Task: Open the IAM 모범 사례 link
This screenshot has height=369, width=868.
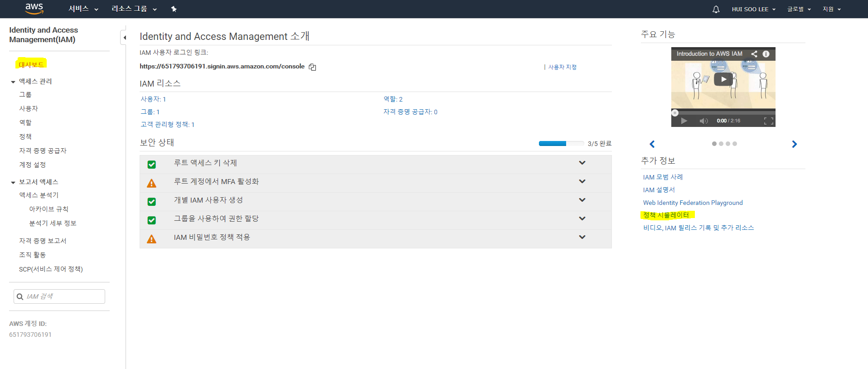Action: [x=663, y=177]
